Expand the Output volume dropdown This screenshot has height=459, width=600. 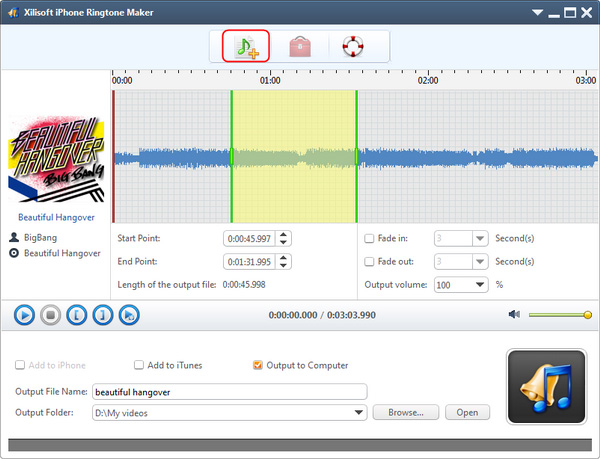[x=480, y=285]
